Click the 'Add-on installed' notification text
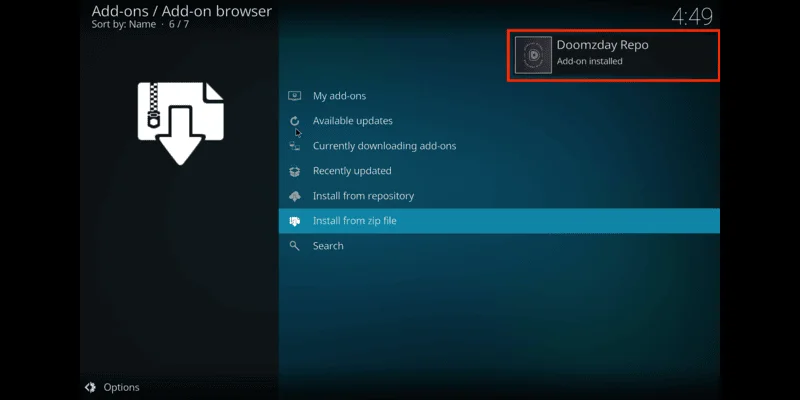The image size is (800, 400). click(589, 61)
